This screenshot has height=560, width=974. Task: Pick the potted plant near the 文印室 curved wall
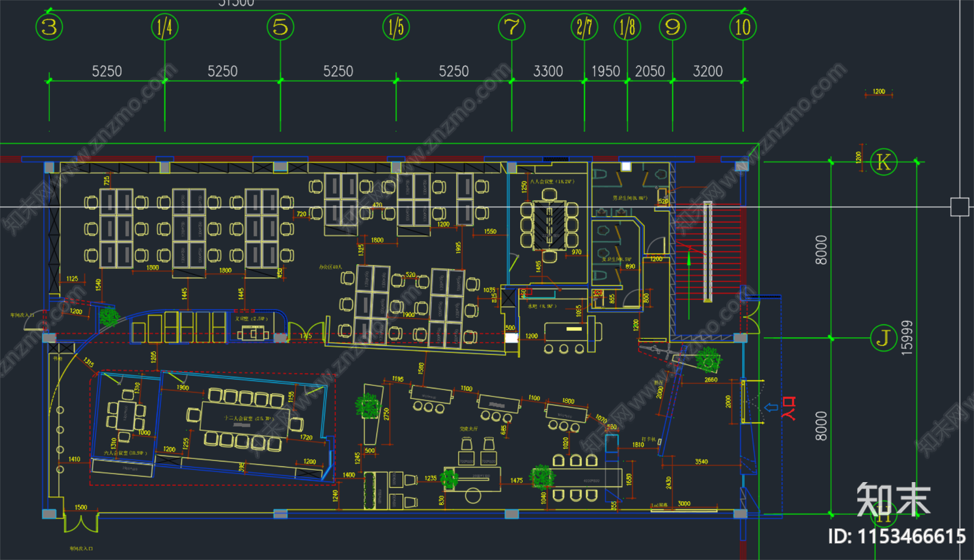pos(109,317)
